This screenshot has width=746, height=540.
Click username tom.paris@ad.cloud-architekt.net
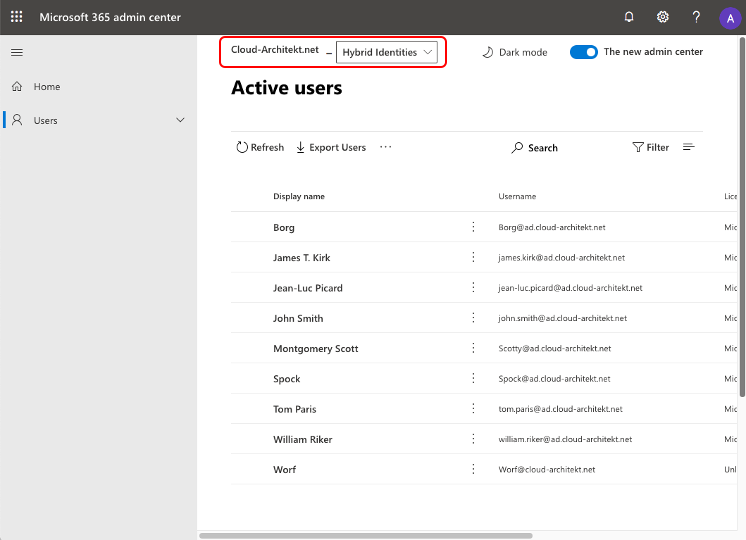coord(560,409)
